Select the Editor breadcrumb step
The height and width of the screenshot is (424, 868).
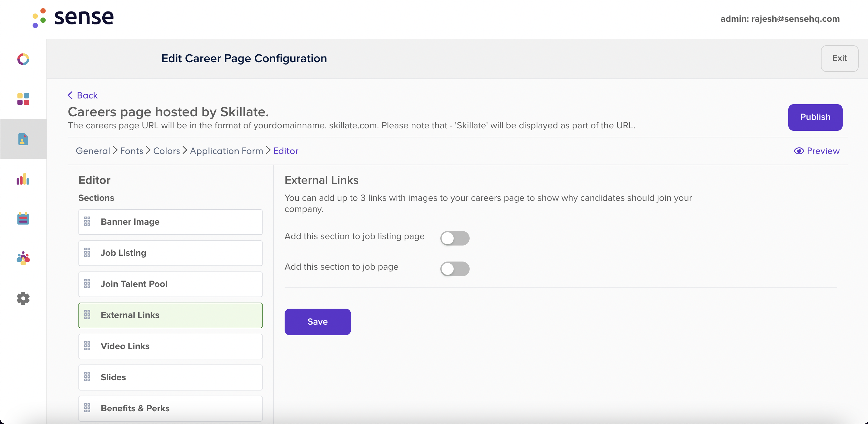click(286, 151)
